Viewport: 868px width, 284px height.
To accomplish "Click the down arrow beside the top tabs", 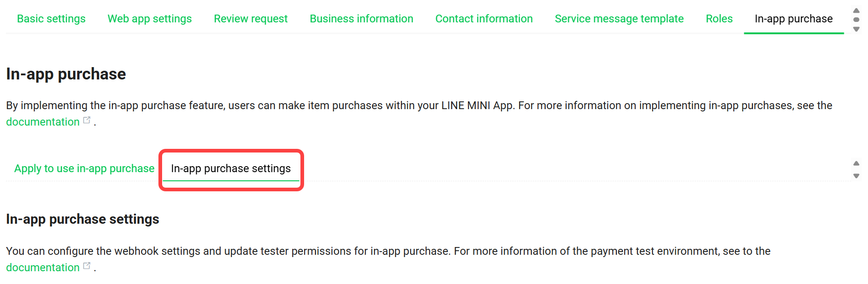I will coord(856,29).
